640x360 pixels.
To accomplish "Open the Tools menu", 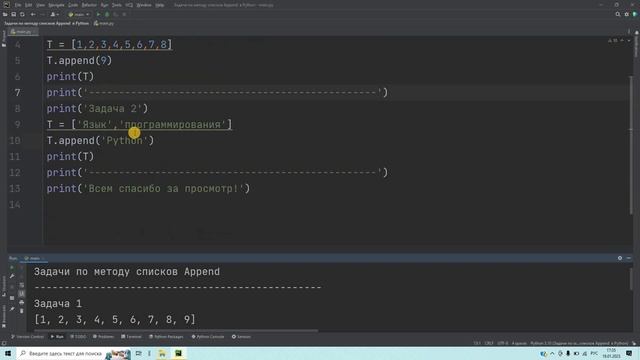I will tap(117, 5).
